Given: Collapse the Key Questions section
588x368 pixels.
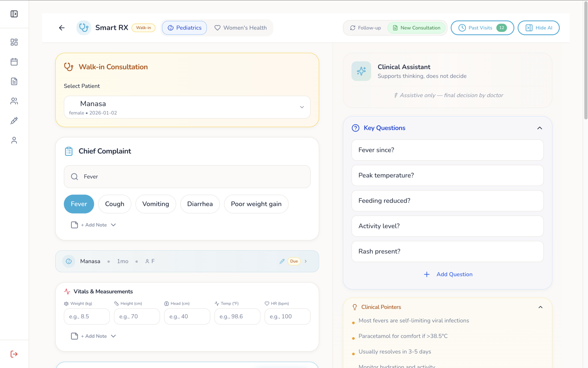Looking at the screenshot, I should [x=539, y=128].
